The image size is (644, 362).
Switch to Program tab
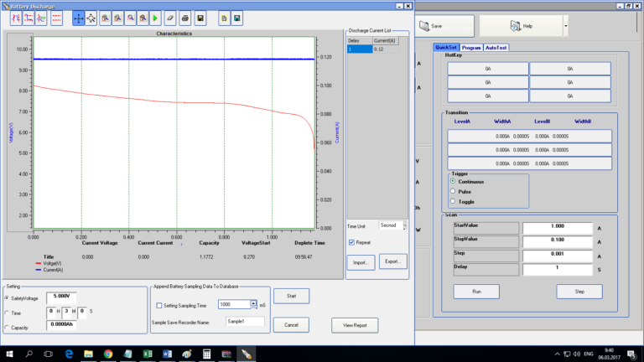pyautogui.click(x=471, y=48)
